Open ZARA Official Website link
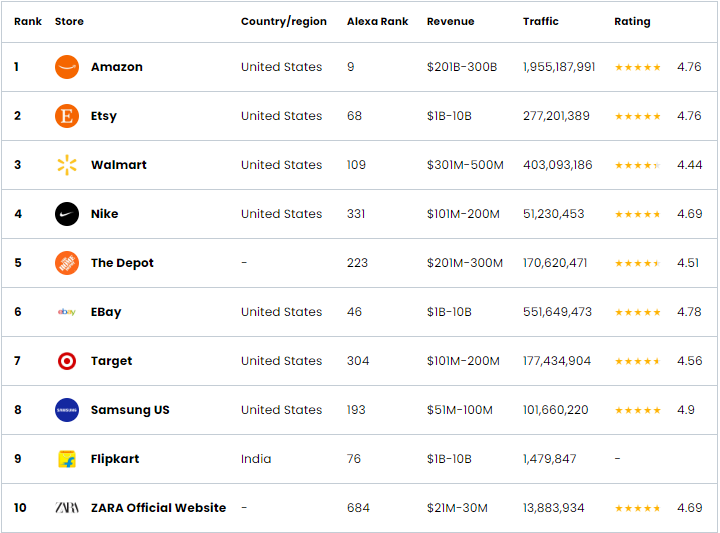Viewport: 720px width, 533px height. pos(158,508)
